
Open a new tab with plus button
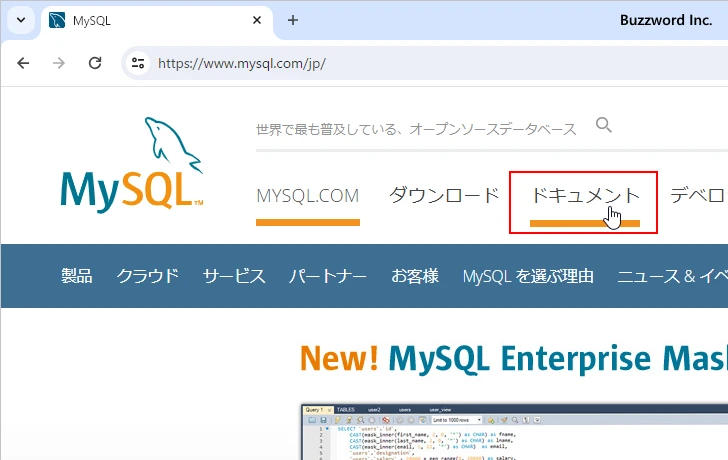293,20
